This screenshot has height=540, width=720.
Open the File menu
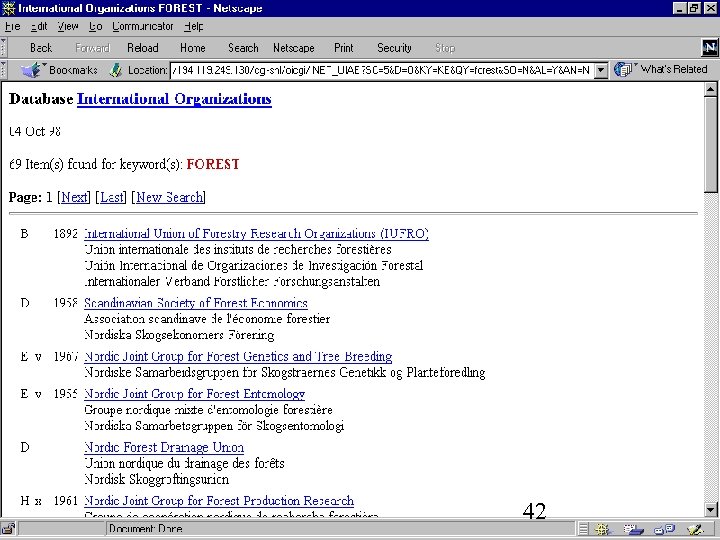(12, 27)
